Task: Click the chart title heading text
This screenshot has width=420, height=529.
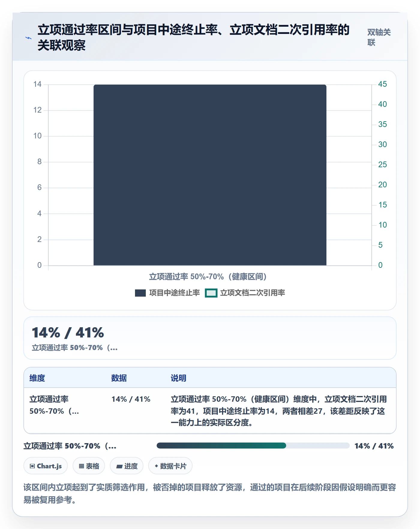Action: pyautogui.click(x=193, y=38)
